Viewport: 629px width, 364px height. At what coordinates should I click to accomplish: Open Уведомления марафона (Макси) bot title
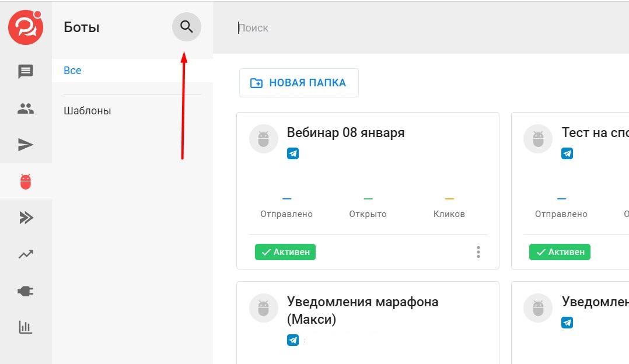pos(362,310)
